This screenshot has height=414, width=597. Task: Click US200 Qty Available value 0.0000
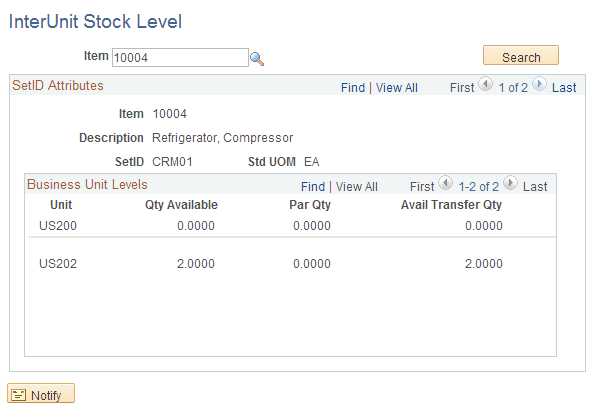click(x=196, y=225)
